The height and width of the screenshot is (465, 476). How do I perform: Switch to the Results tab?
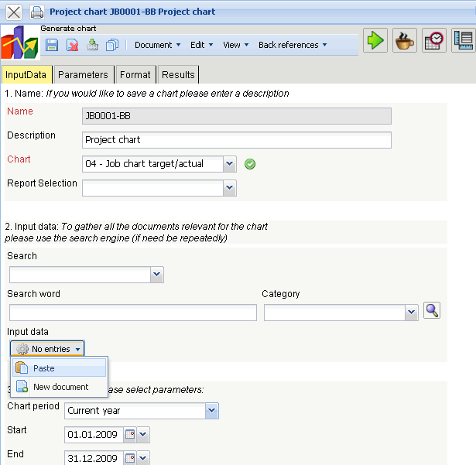[178, 75]
